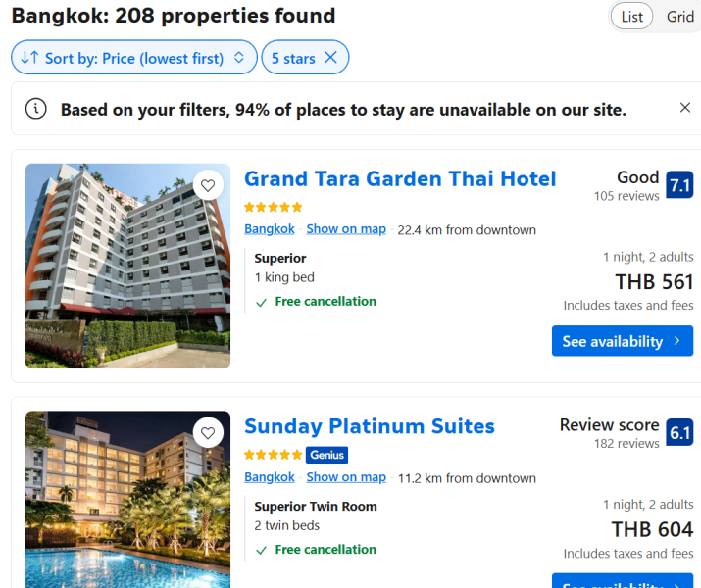
Task: Dismiss the unavailable places notice
Action: click(685, 108)
